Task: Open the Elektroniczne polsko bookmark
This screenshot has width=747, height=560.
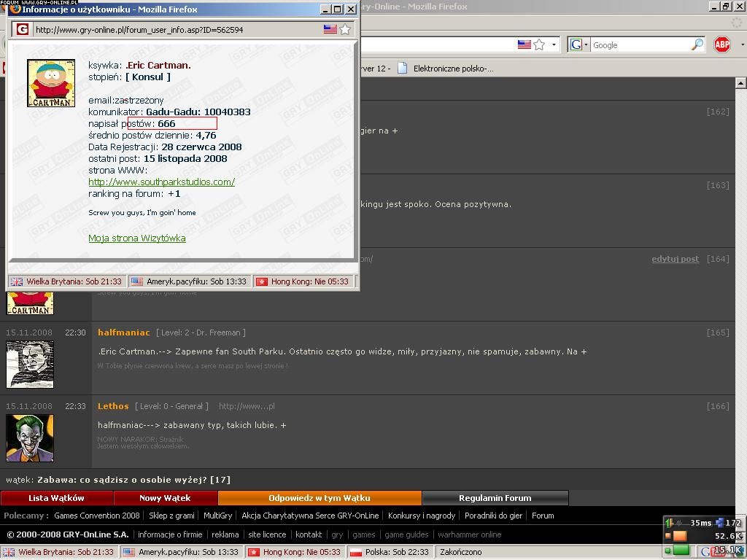Action: click(446, 69)
